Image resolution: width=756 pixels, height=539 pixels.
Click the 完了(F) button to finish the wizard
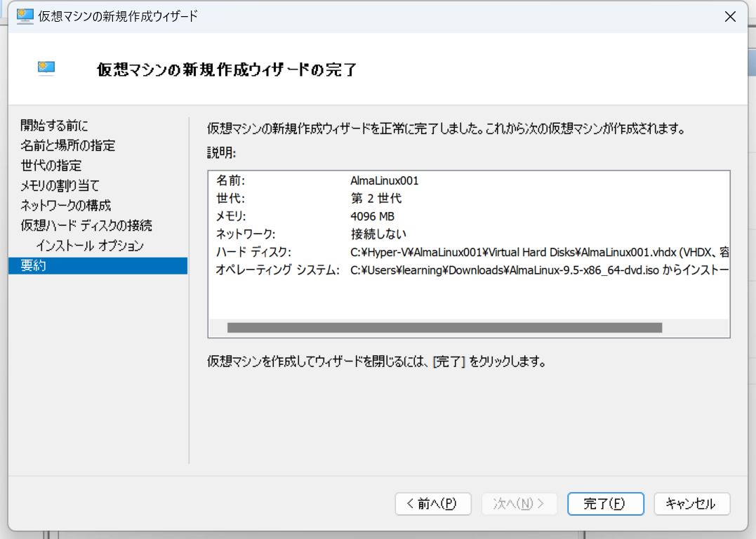(605, 504)
